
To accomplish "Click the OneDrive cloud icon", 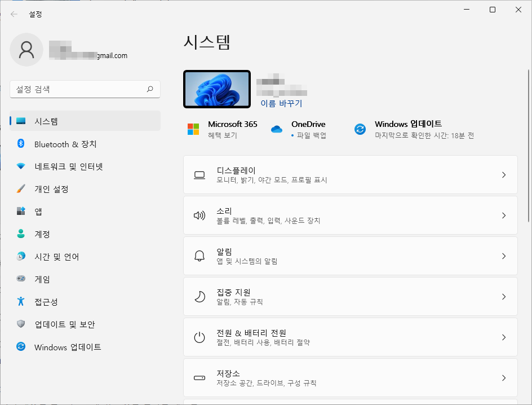I will (x=277, y=129).
